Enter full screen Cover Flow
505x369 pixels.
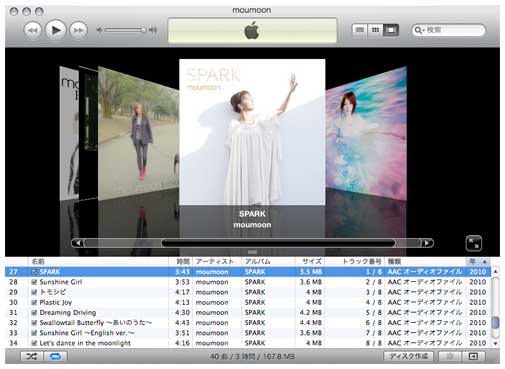[473, 243]
